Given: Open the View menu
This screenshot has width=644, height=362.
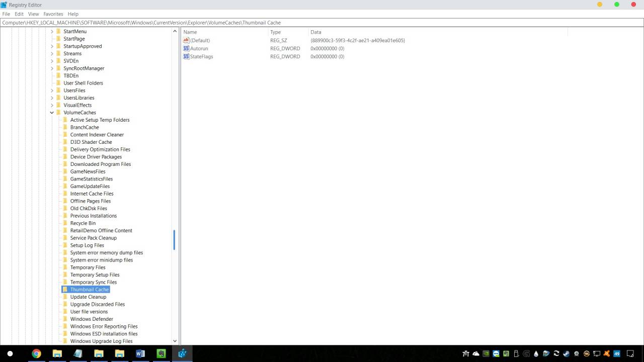Looking at the screenshot, I should click(34, 14).
